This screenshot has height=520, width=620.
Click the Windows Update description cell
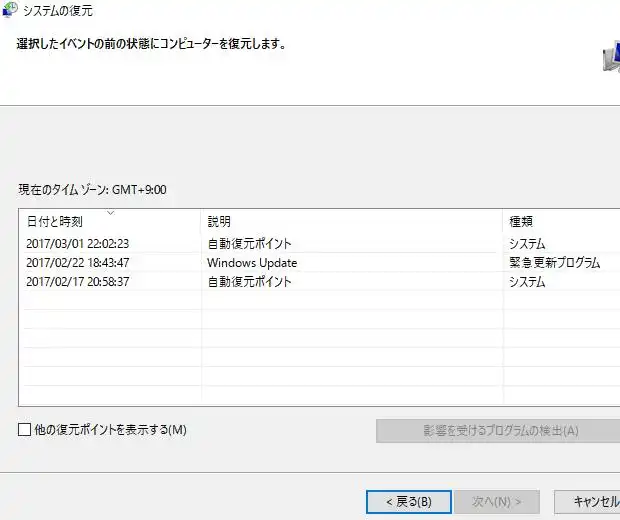[252, 263]
